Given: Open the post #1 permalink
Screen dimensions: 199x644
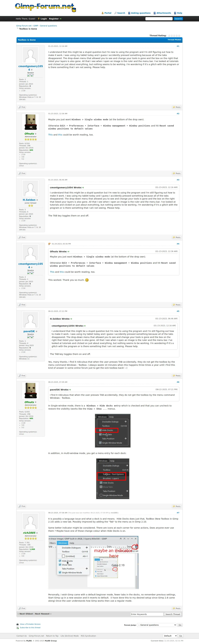Looking at the screenshot, I should click(x=178, y=46).
